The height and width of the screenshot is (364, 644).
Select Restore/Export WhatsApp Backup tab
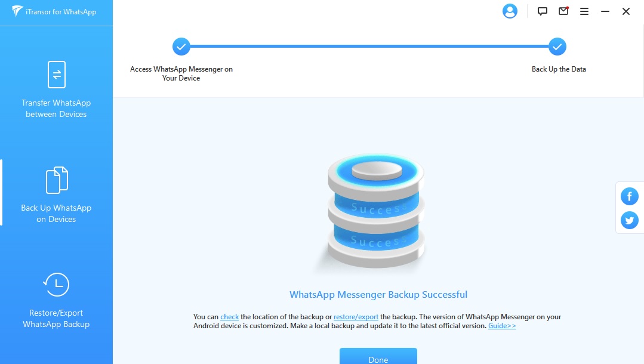pos(56,300)
